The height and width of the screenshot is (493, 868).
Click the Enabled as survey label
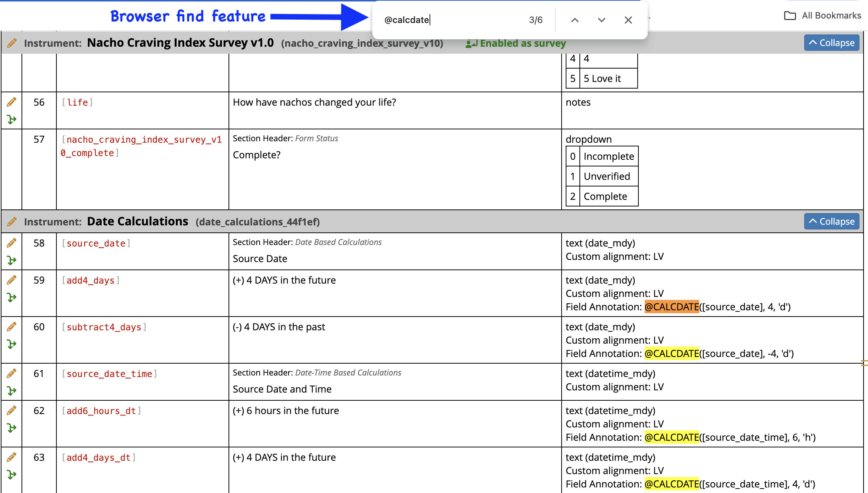click(x=516, y=43)
